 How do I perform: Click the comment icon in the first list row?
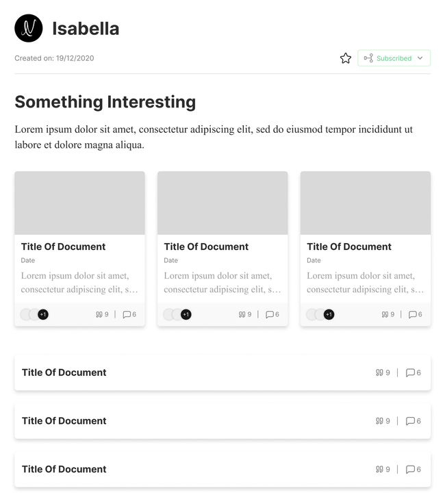[x=410, y=373]
